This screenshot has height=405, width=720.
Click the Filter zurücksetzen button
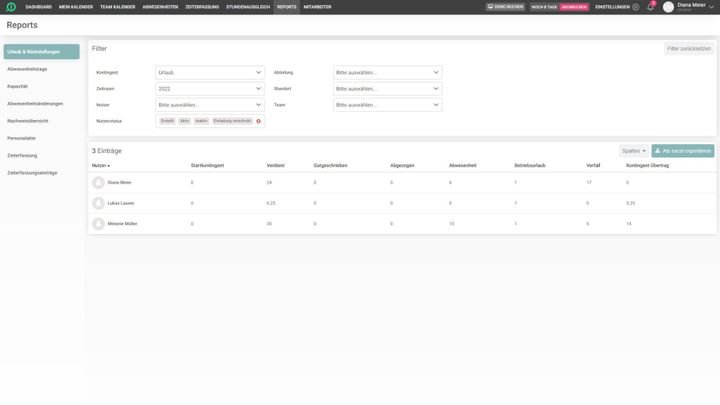click(x=689, y=48)
